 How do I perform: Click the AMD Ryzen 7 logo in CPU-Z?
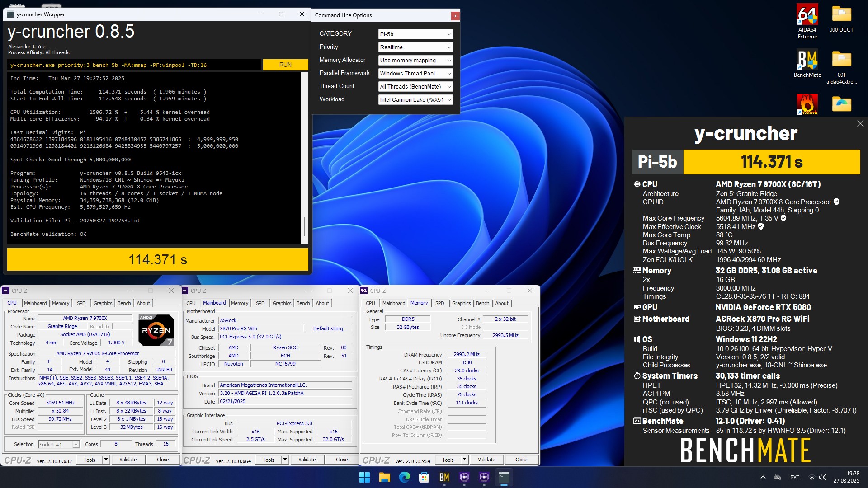[x=156, y=330]
